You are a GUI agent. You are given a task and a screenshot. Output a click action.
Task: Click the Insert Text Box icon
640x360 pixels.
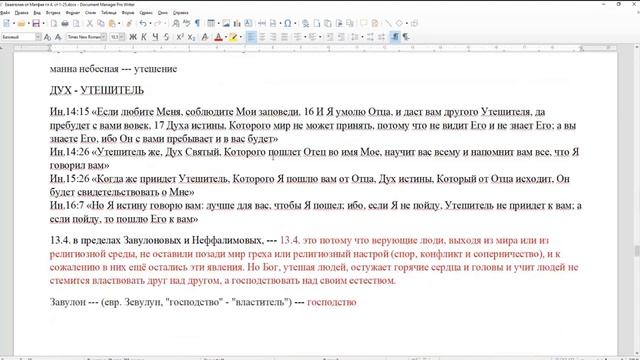click(x=248, y=23)
